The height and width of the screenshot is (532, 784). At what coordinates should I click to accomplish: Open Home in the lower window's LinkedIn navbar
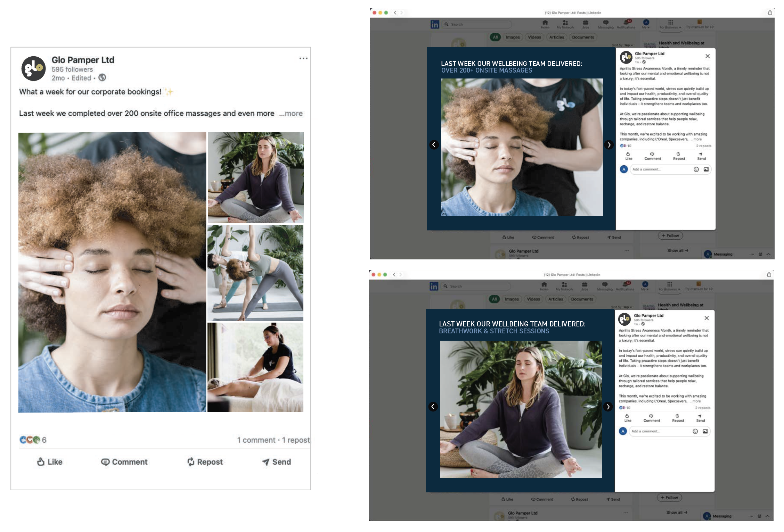[544, 286]
